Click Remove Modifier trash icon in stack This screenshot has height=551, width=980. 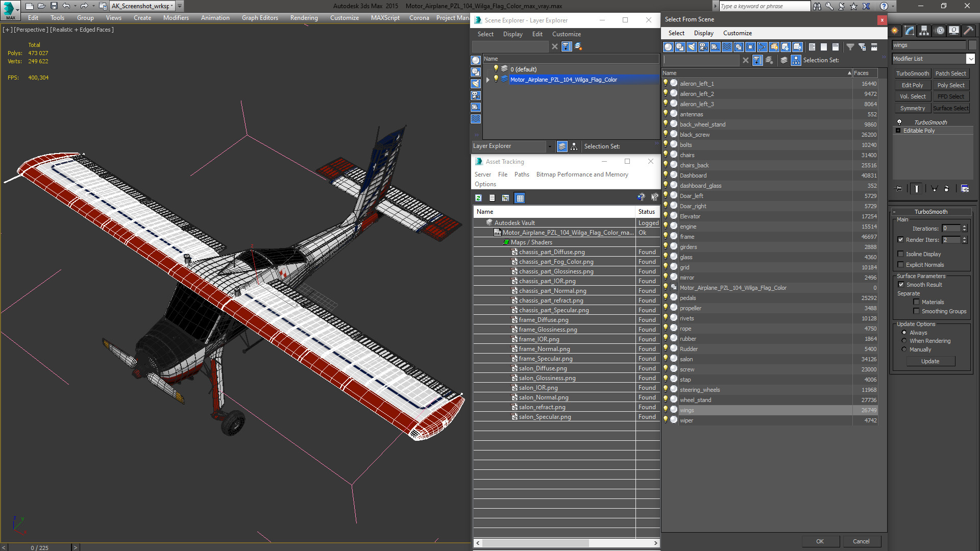point(947,189)
